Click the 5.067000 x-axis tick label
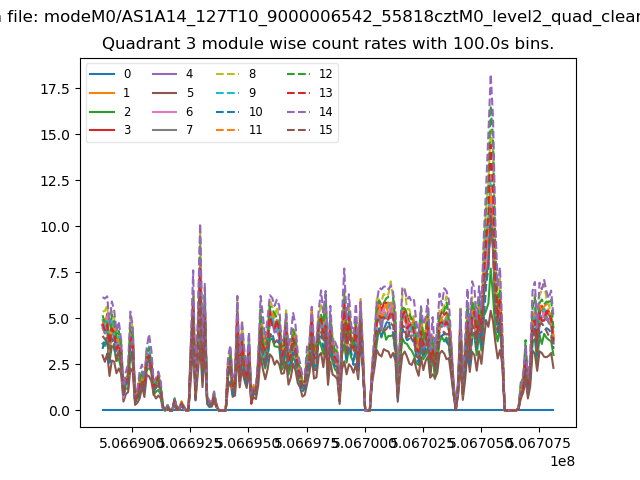The image size is (640, 480). point(365,440)
